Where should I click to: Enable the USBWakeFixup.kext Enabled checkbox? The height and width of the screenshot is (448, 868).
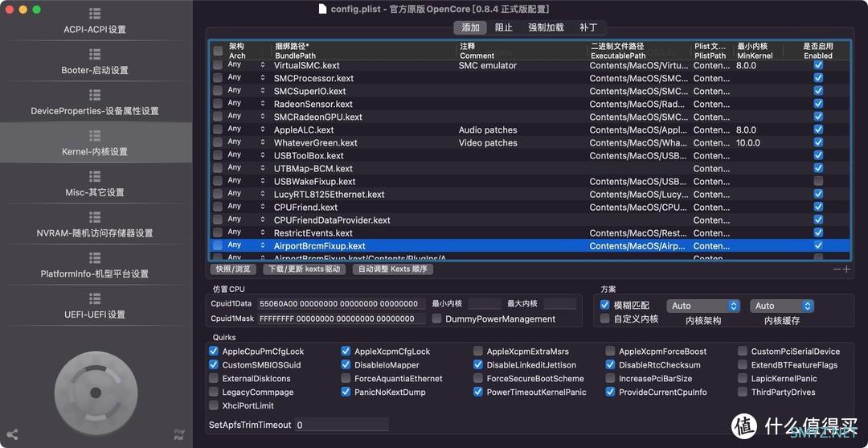818,181
